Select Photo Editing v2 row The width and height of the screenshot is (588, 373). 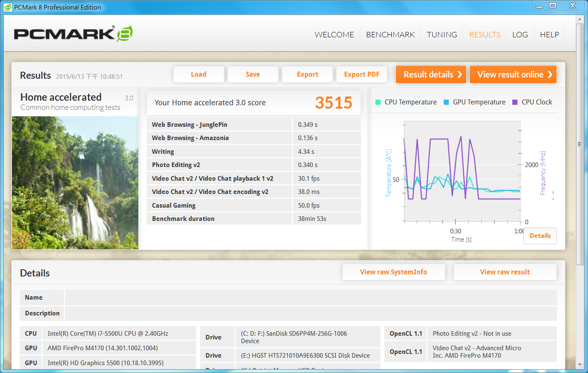(x=254, y=165)
